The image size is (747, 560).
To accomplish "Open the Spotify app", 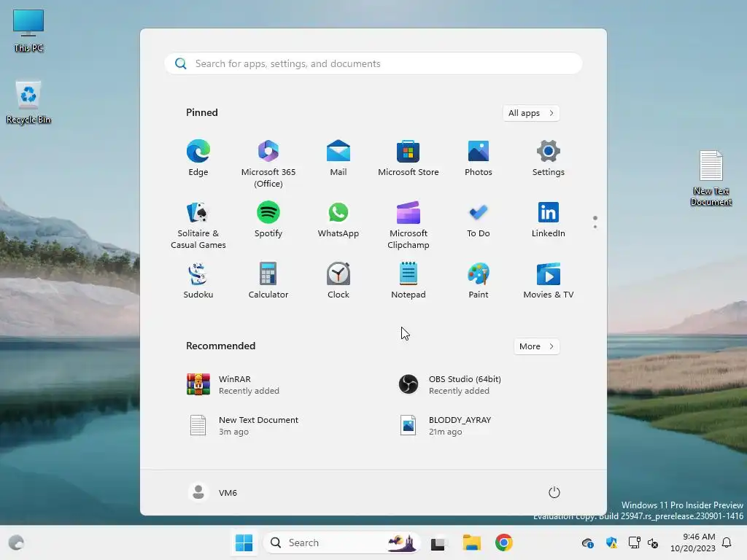I will [268, 219].
